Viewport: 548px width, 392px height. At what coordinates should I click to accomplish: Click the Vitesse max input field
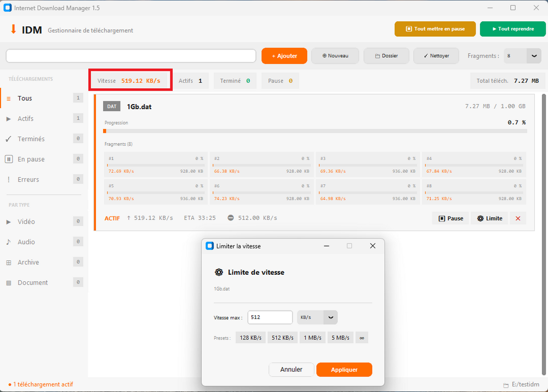pyautogui.click(x=270, y=317)
